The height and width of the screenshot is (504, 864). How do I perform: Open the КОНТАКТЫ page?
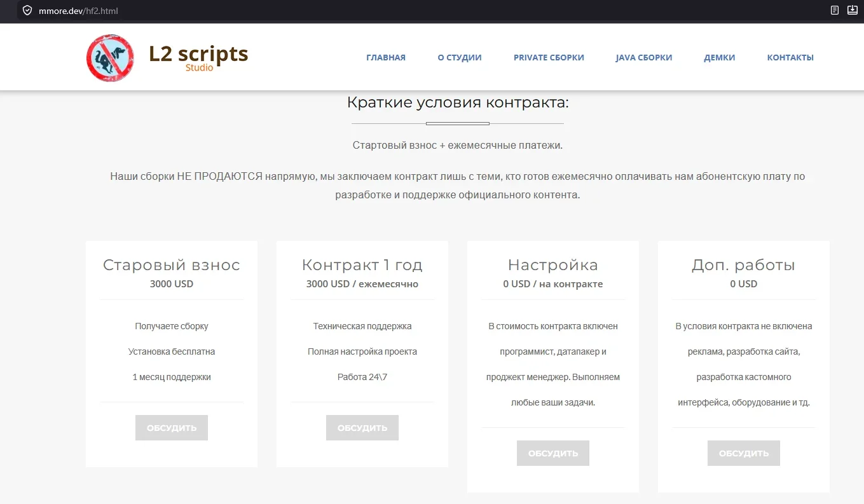[x=790, y=57]
